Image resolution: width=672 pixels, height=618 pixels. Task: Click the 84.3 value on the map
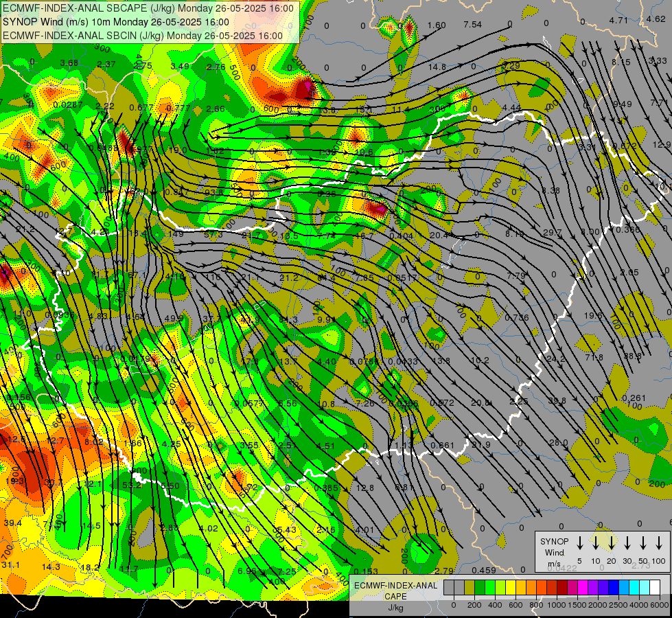point(288,319)
